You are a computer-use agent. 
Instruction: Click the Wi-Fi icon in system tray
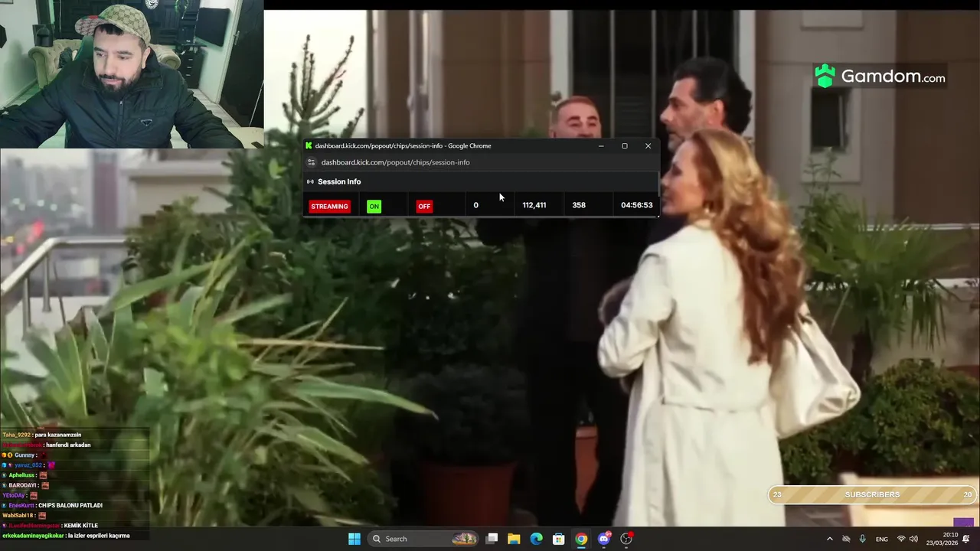click(901, 539)
